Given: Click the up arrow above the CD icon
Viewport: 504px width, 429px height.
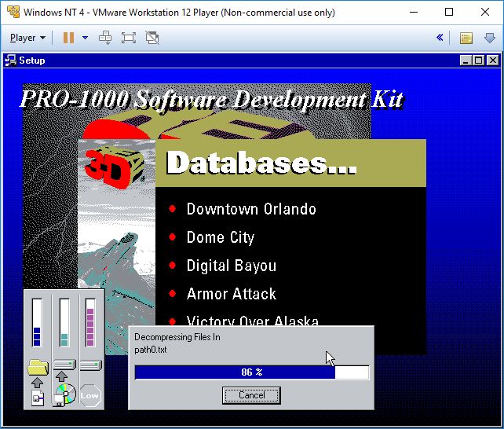Looking at the screenshot, I should tap(61, 376).
